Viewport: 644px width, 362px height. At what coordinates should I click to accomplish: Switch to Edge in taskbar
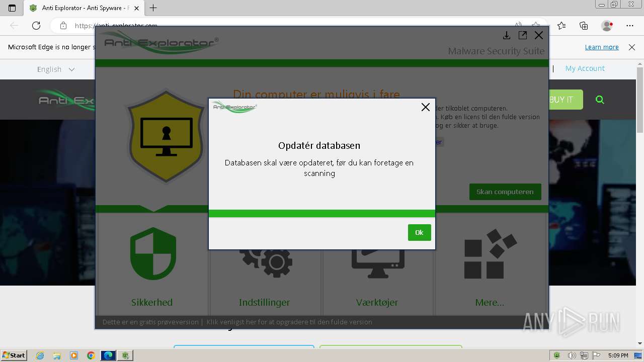[x=108, y=355]
